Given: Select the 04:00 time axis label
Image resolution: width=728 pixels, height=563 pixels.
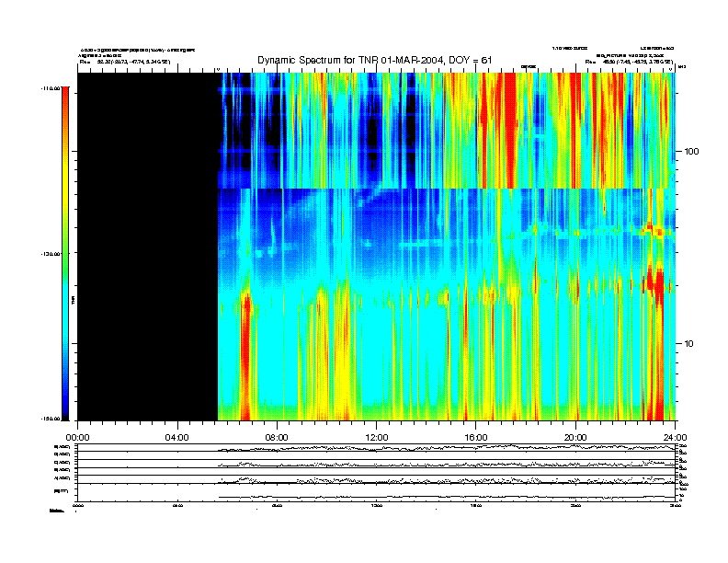Looking at the screenshot, I should [177, 438].
